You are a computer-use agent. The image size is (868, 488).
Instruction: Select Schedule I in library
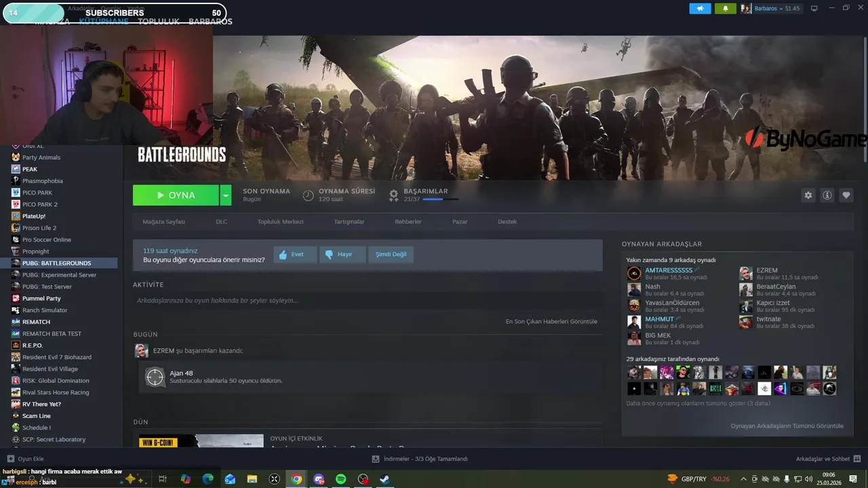coord(37,428)
